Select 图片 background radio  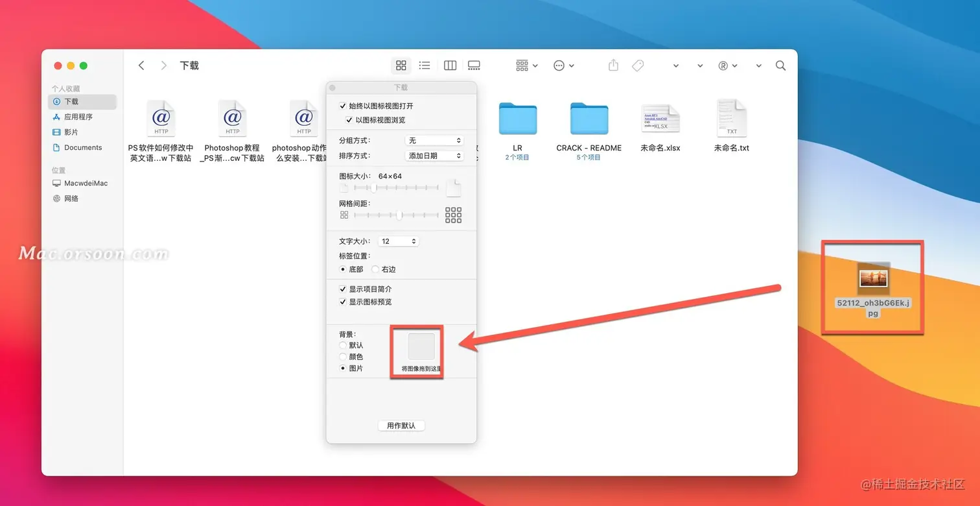pos(343,368)
